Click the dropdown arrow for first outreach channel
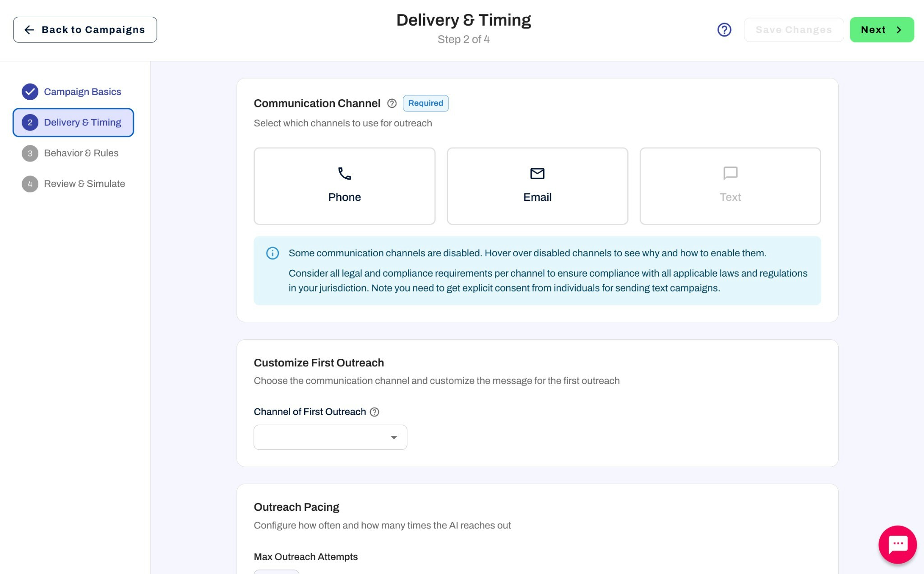The width and height of the screenshot is (924, 574). [394, 437]
